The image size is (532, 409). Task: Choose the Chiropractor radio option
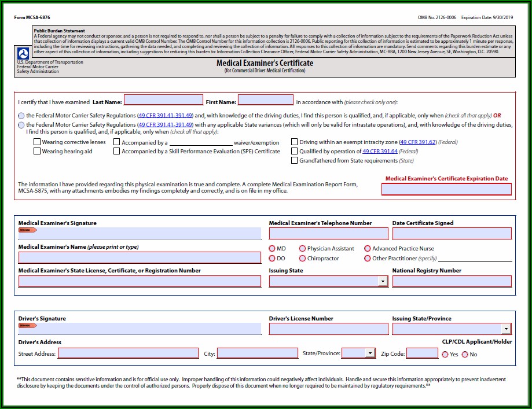click(302, 259)
